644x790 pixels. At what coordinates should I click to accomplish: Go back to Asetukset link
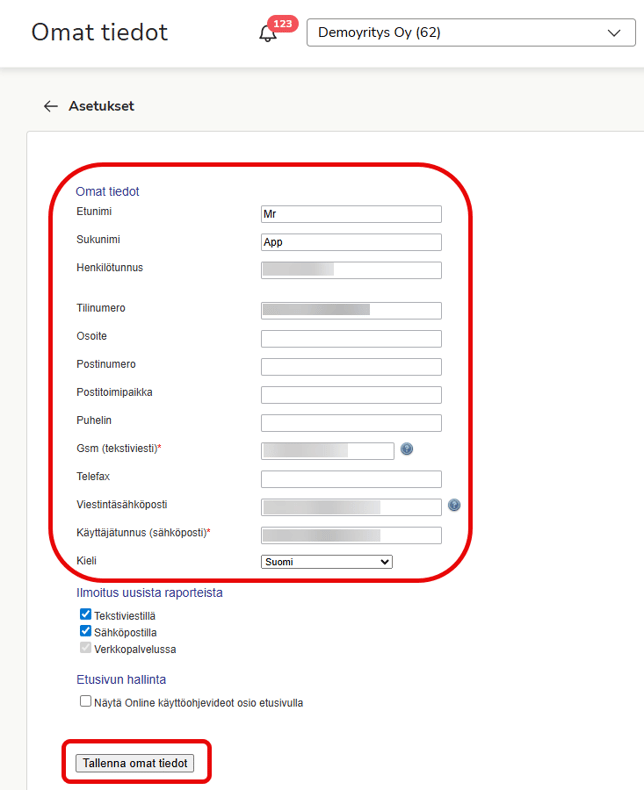pos(101,106)
